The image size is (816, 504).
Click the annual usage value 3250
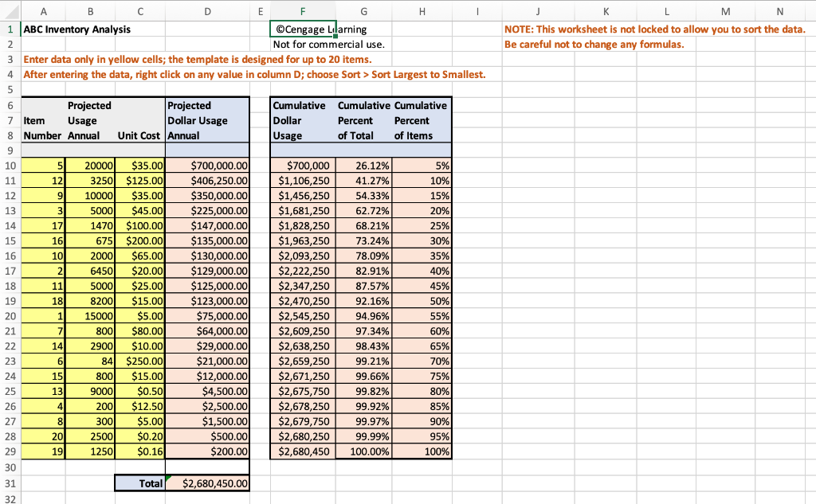pyautogui.click(x=90, y=181)
